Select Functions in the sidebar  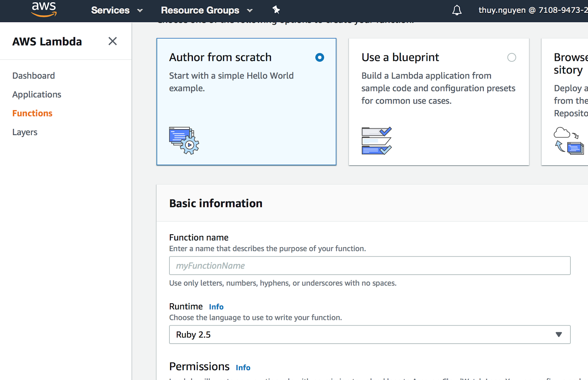coord(32,113)
